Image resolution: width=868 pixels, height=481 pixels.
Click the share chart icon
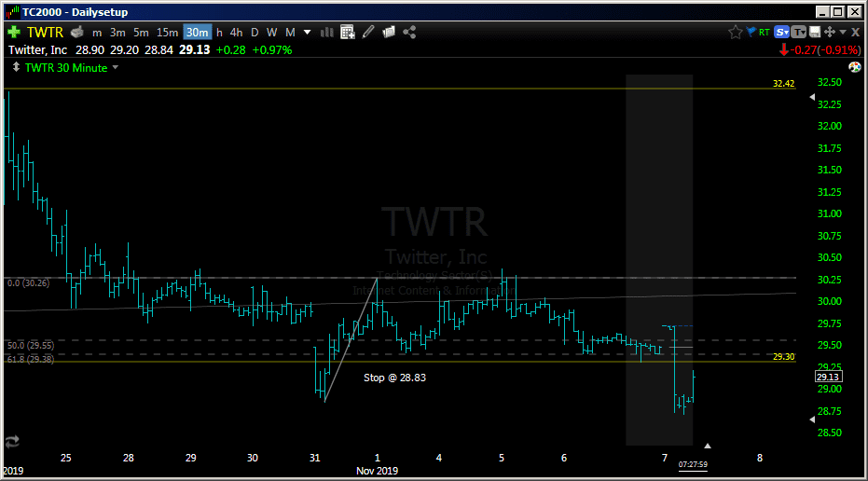[x=409, y=32]
